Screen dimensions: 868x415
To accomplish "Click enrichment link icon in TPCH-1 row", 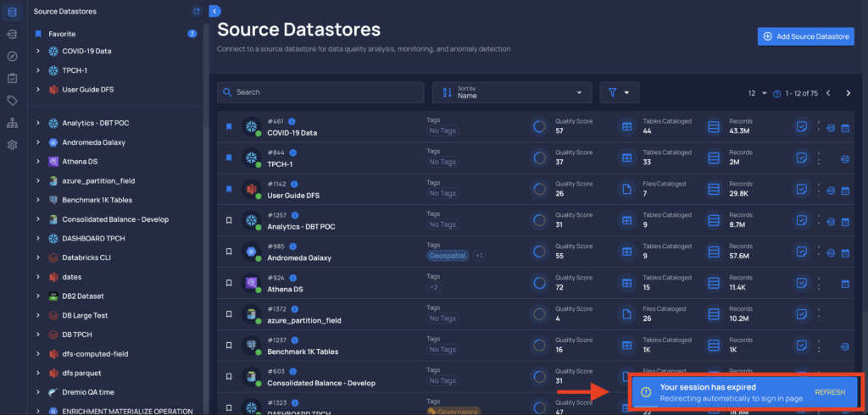I will (x=844, y=159).
